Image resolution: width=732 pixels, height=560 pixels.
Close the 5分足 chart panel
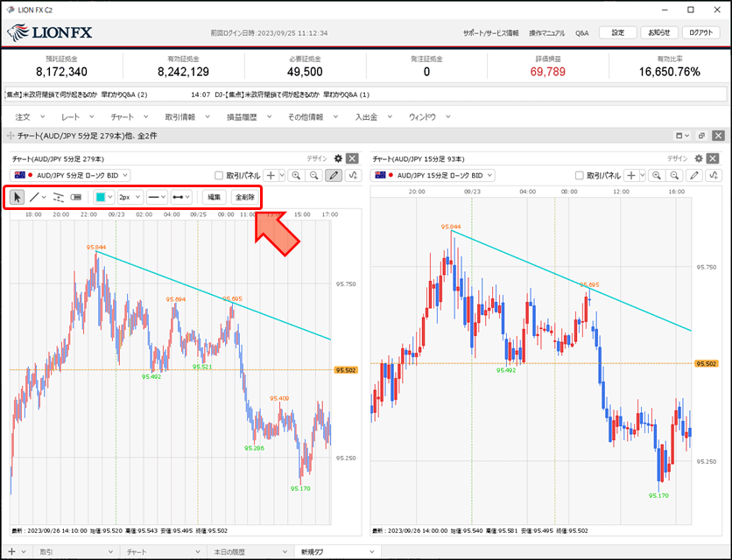353,158
